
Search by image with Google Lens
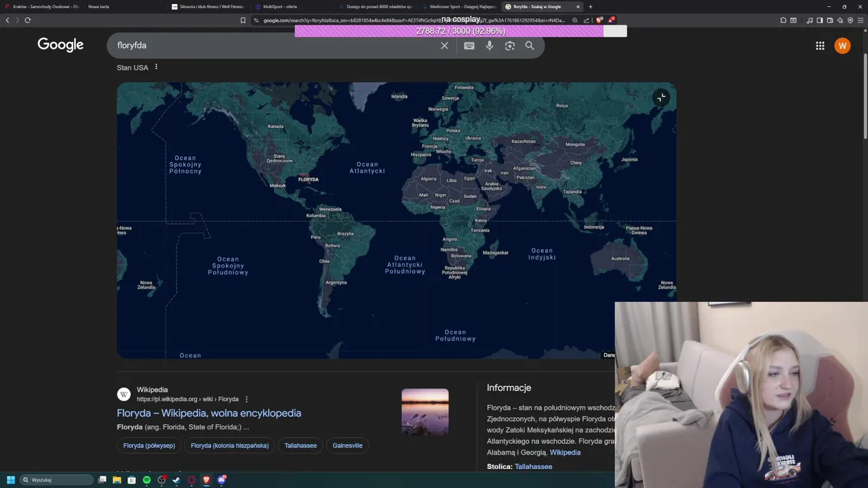[510, 45]
